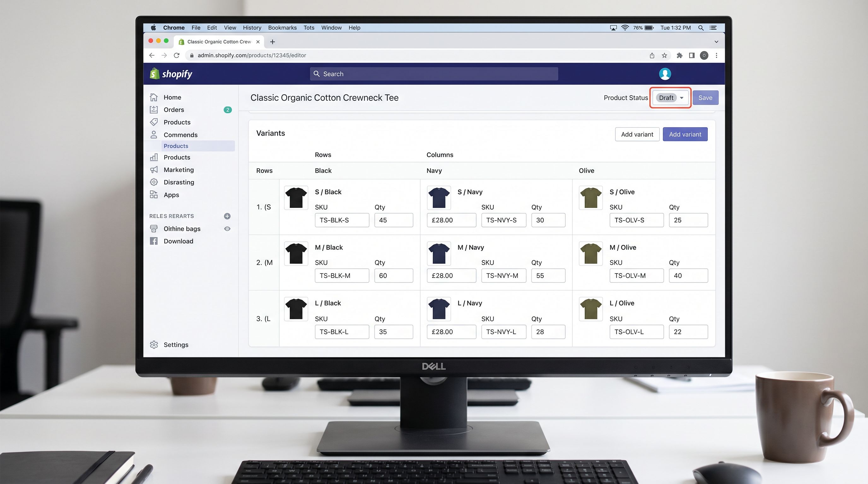868x484 pixels.
Task: Open the View menu
Action: click(x=230, y=28)
